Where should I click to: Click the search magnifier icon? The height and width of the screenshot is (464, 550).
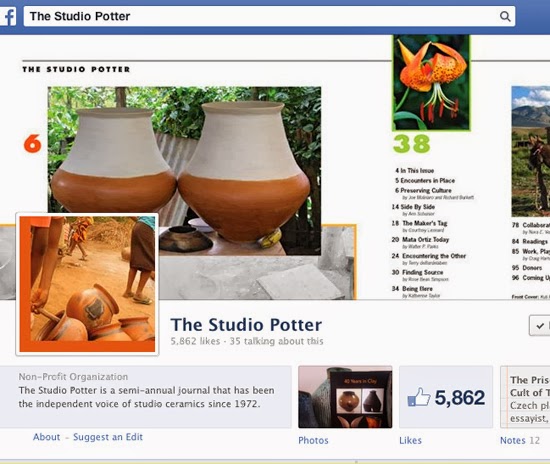(505, 16)
